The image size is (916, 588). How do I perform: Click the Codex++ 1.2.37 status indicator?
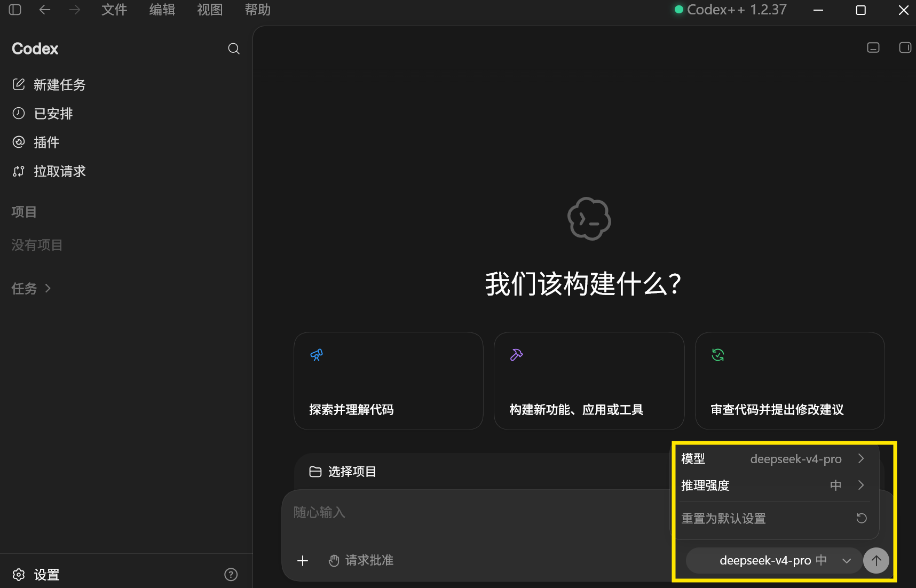tap(731, 10)
